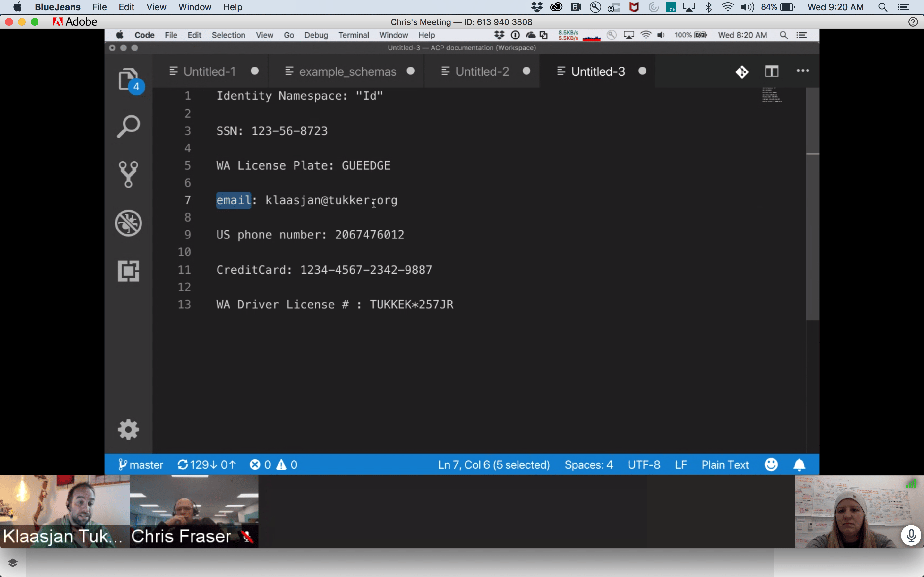Viewport: 924px width, 577px height.
Task: Click the layers icon at bottom left
Action: click(13, 563)
